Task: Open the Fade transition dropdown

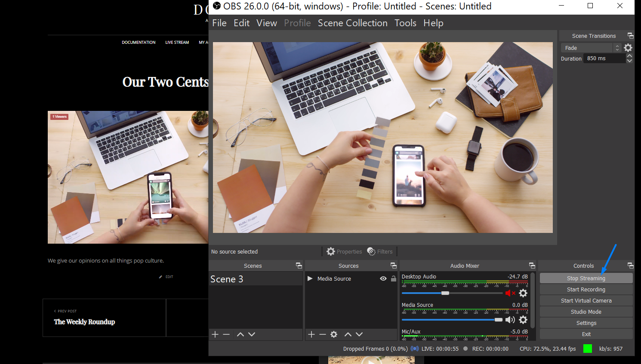Action: (591, 48)
